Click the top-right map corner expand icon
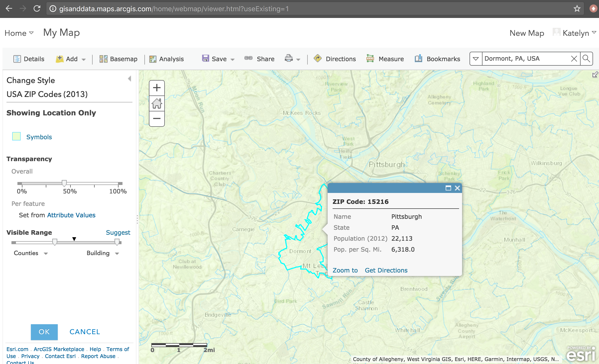Screen dimensions: 599x364 tap(595, 74)
